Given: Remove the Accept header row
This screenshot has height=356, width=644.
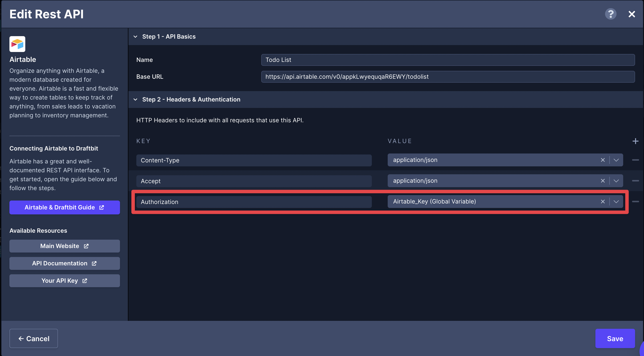Looking at the screenshot, I should point(635,181).
